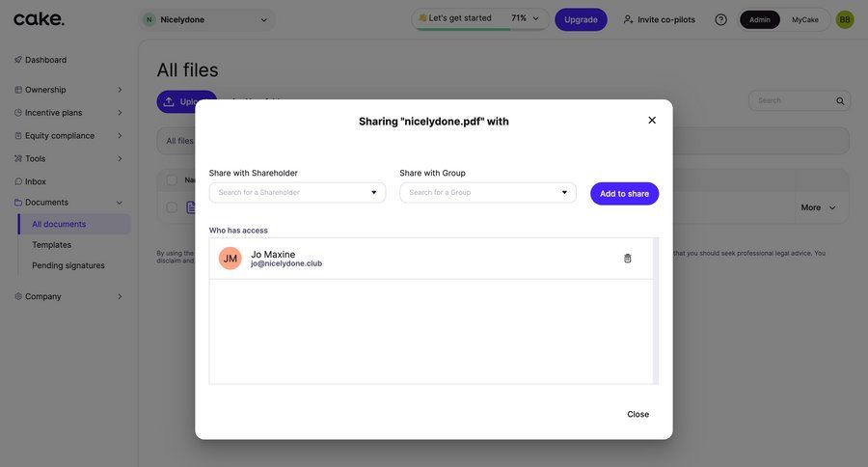Image resolution: width=868 pixels, height=467 pixels.
Task: Go to Pending signatures
Action: (x=68, y=265)
